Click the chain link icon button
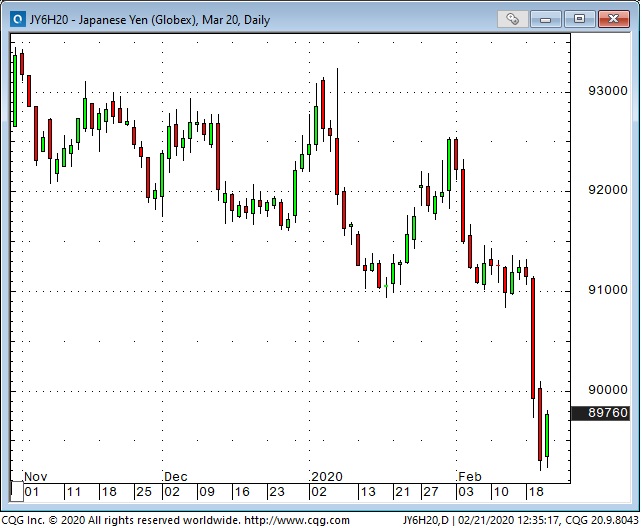Screen dimensions: 642x528 coord(512,19)
